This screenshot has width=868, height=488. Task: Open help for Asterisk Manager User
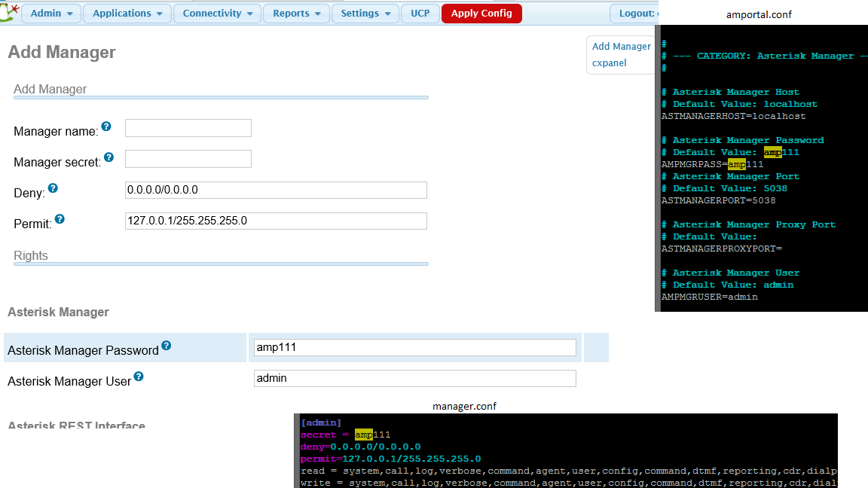coord(139,377)
